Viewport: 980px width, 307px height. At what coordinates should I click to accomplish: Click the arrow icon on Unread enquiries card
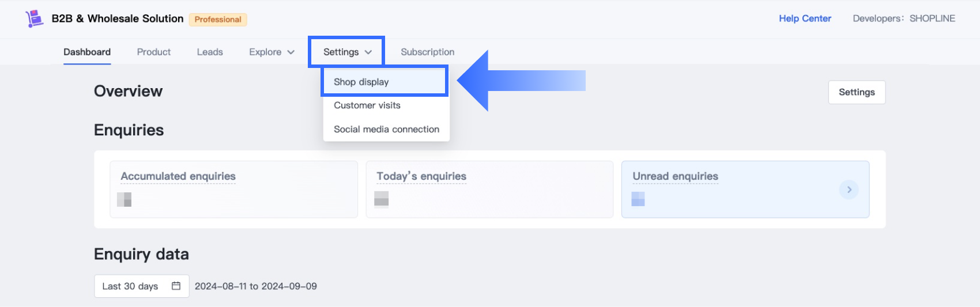849,189
